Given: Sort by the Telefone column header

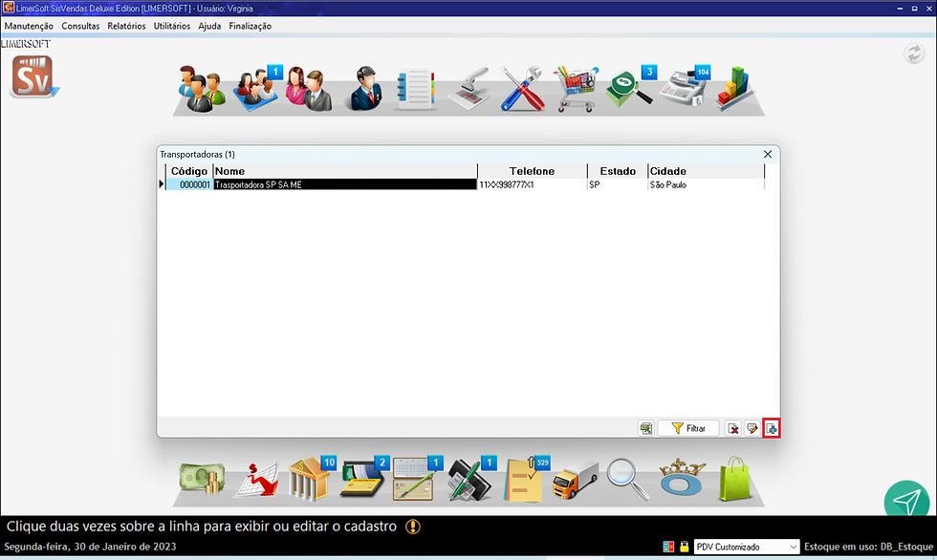Looking at the screenshot, I should click(532, 171).
